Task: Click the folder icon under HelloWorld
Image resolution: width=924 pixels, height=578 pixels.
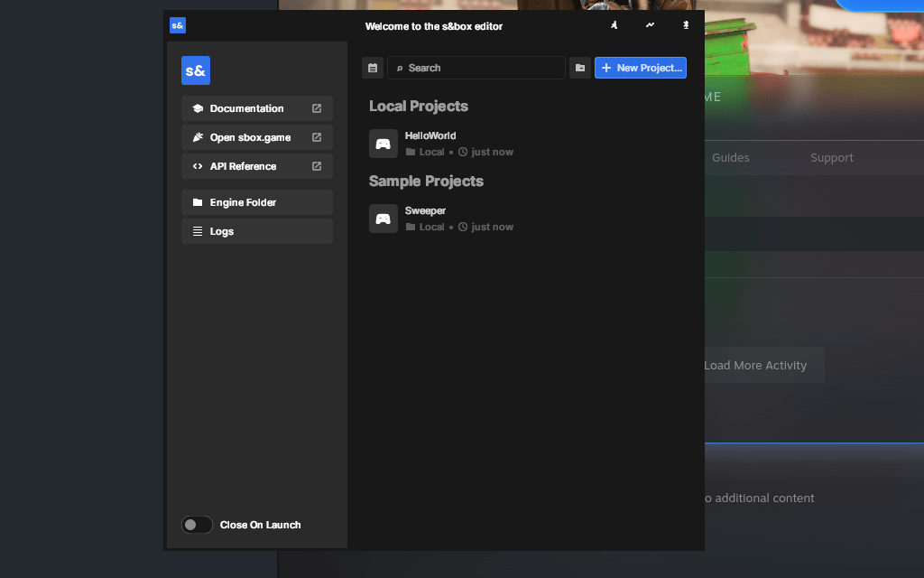Action: 411,152
